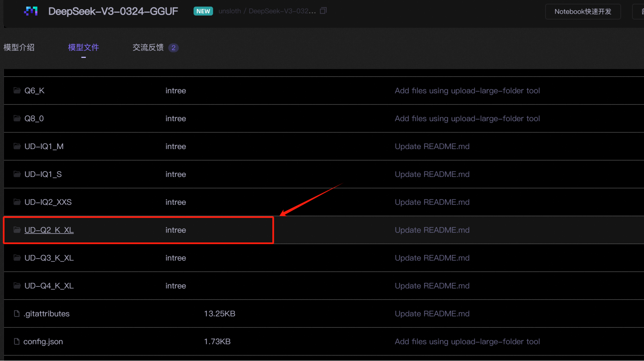Image resolution: width=644 pixels, height=361 pixels.
Task: Click the DeepSeek-V3-032… breadcrumb path
Action: click(282, 11)
